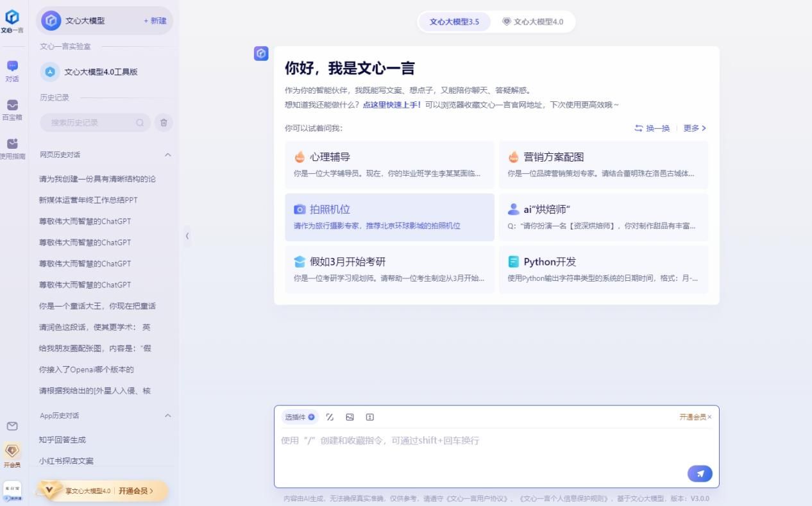
Task: Click the magnifier icon in history search
Action: click(140, 122)
